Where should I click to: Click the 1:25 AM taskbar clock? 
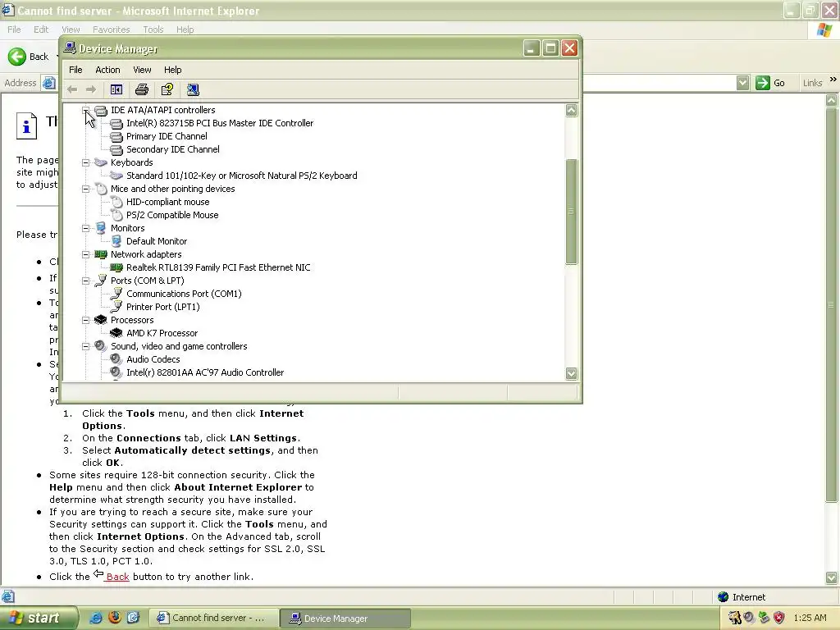[810, 618]
